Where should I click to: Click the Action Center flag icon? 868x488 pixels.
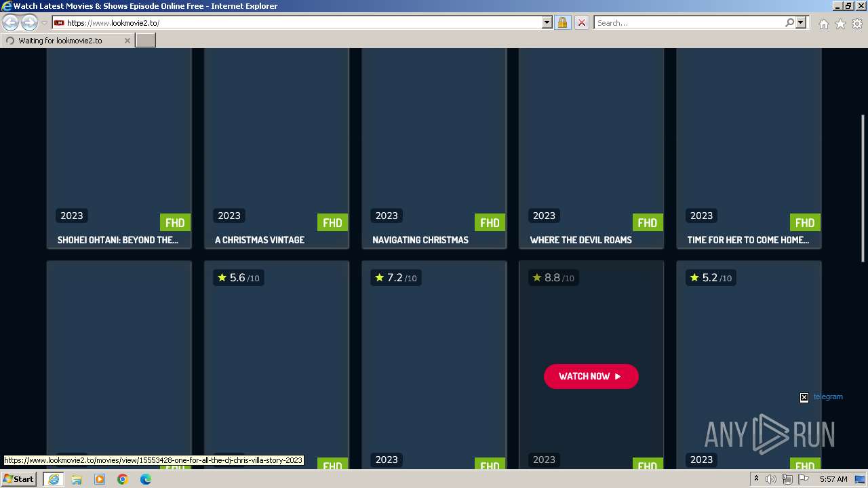click(804, 479)
